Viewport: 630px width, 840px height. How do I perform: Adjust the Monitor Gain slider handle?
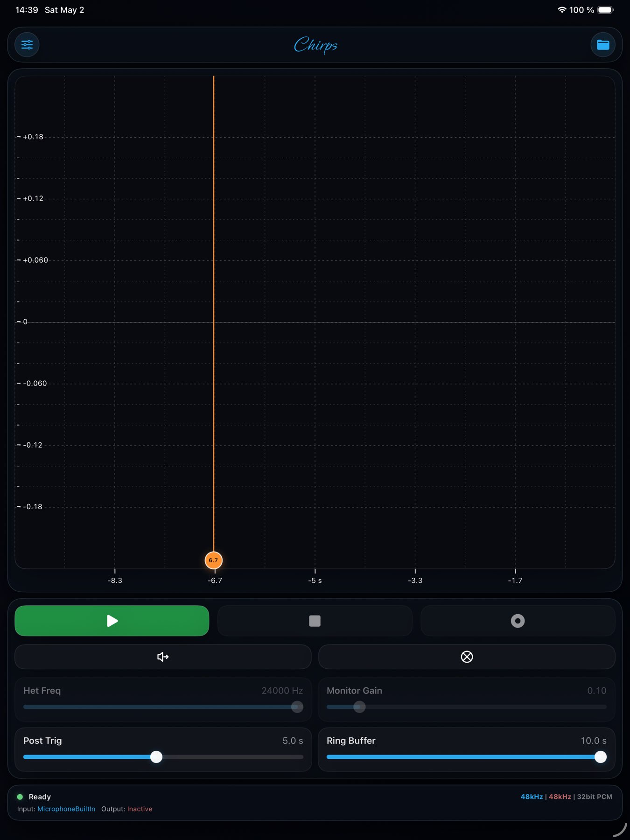point(359,707)
